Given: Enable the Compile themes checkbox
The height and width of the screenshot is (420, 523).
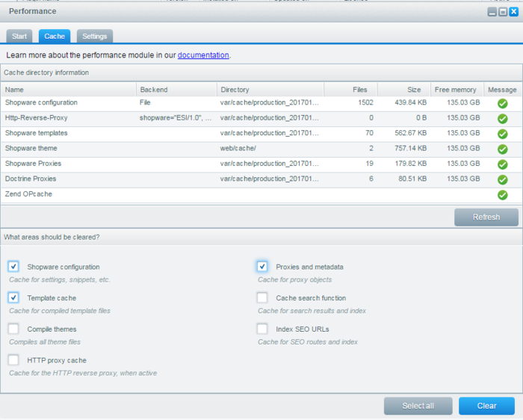Looking at the screenshot, I should click(13, 329).
